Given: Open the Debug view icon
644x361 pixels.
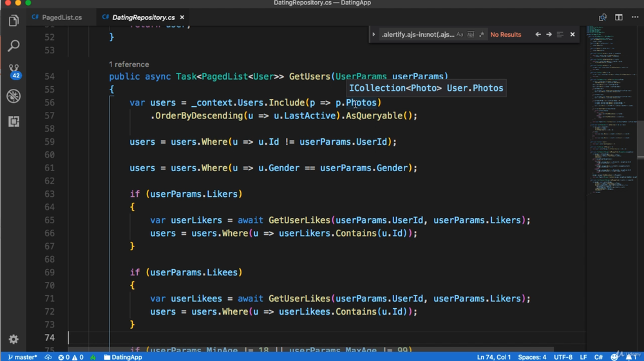Looking at the screenshot, I should coord(14,96).
